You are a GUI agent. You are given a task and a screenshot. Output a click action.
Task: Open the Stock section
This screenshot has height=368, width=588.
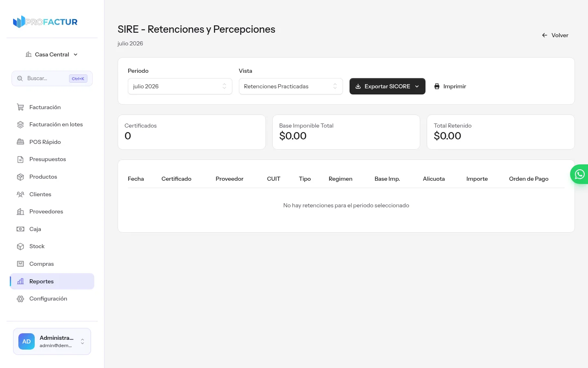(x=52, y=247)
